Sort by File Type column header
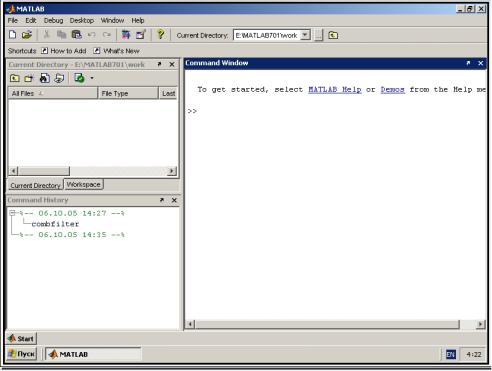 click(128, 93)
